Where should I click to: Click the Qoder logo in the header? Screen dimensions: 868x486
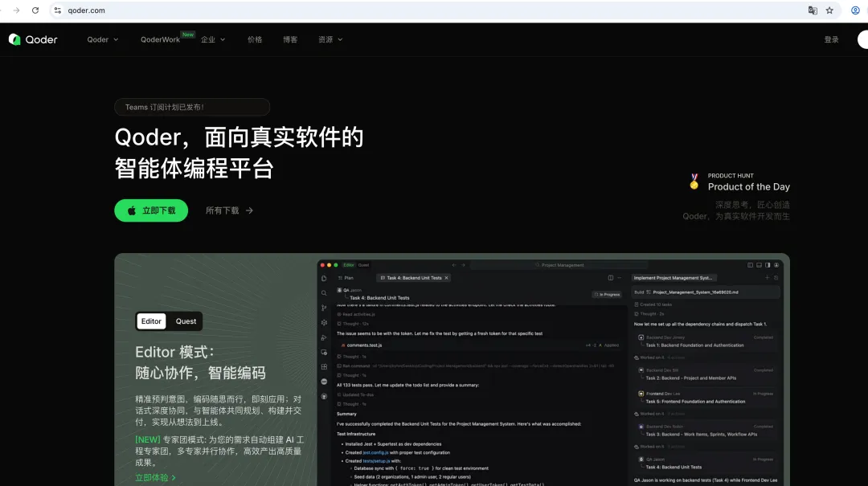(33, 39)
